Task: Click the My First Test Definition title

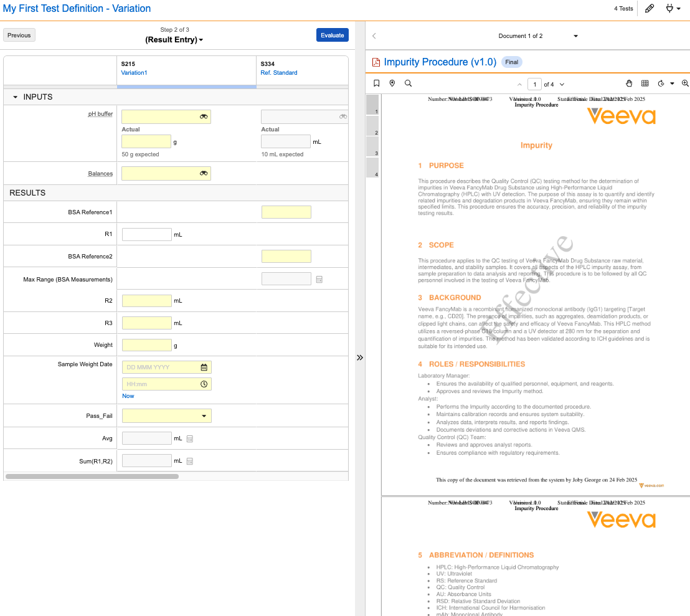Action: coord(77,8)
